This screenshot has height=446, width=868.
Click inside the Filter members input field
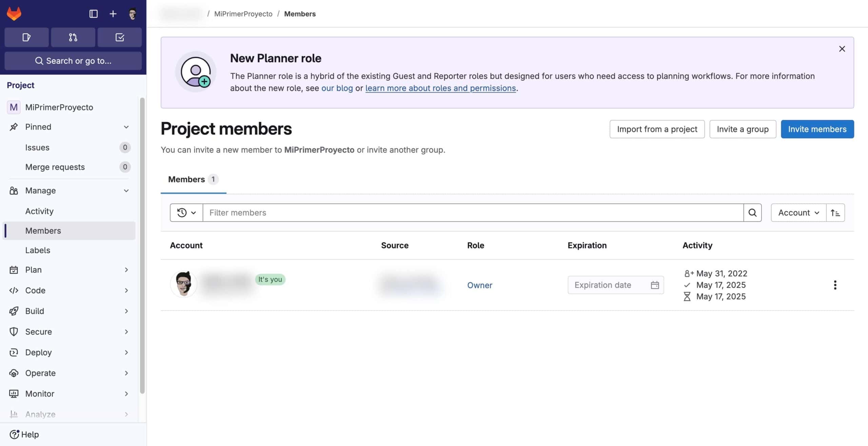[407, 212]
